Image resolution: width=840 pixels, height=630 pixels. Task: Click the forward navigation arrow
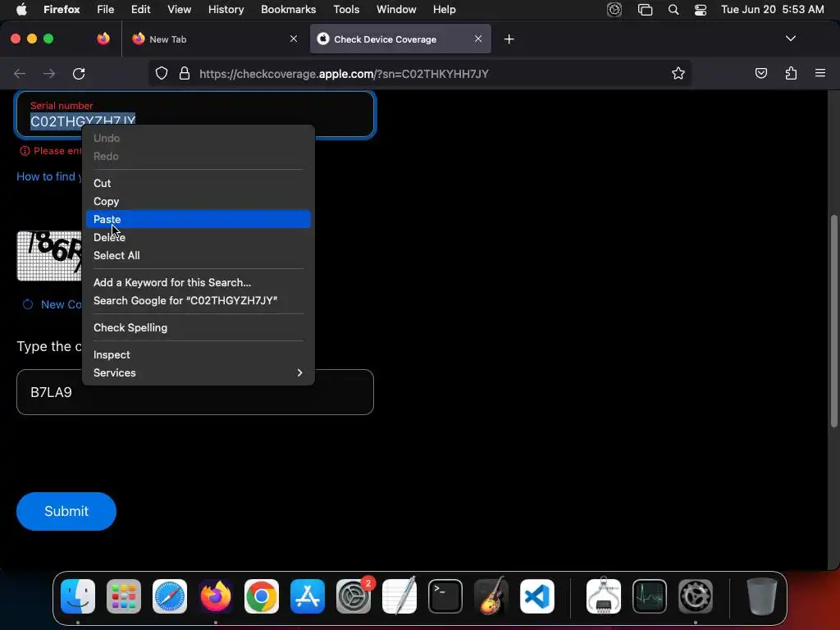click(49, 73)
